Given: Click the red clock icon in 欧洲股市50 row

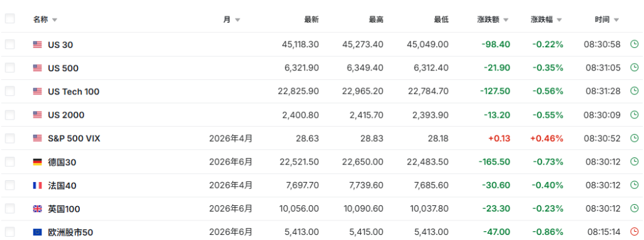Looking at the screenshot, I should 634,232.
